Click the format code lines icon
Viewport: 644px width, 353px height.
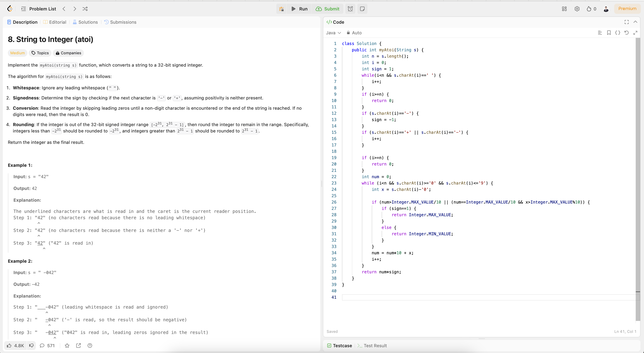pos(600,33)
